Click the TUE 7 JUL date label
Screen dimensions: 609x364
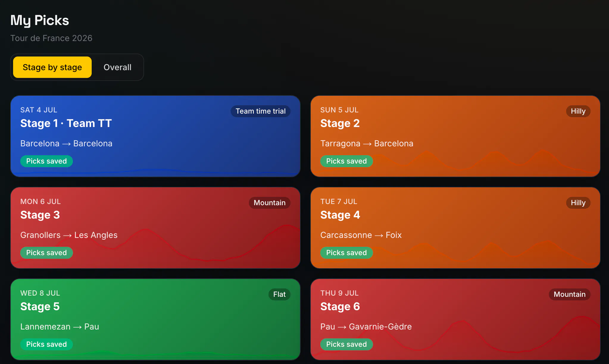(x=339, y=202)
